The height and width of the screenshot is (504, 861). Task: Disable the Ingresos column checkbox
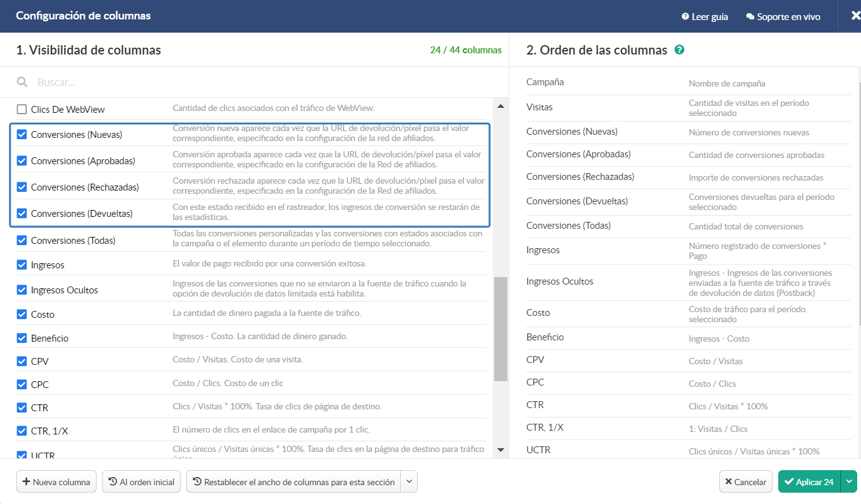22,265
